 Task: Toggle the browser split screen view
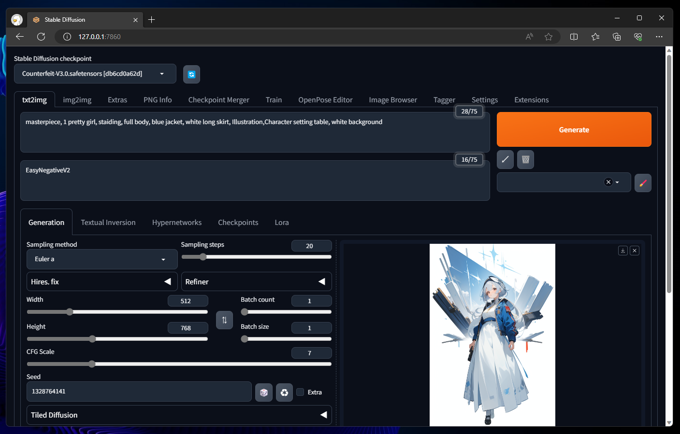click(x=574, y=37)
